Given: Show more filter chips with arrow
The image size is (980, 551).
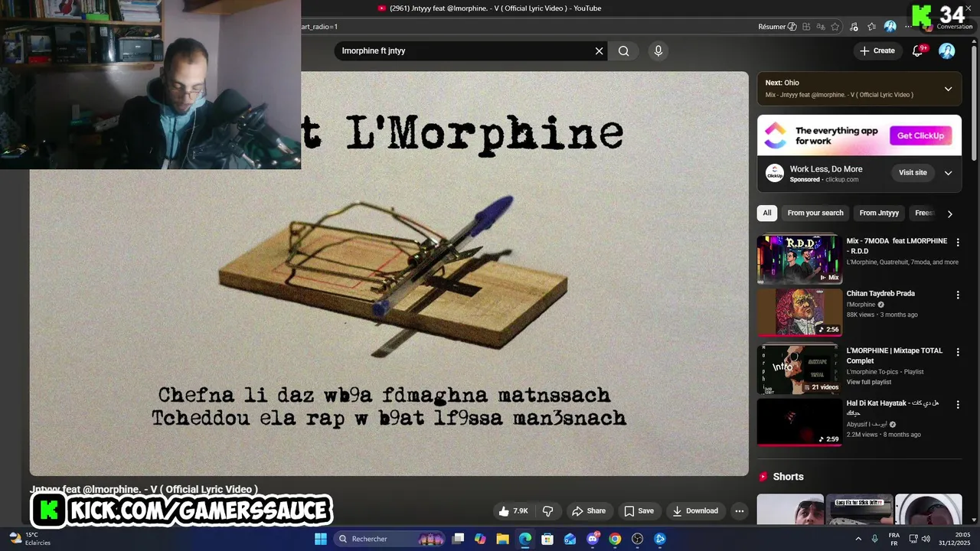Looking at the screenshot, I should click(x=949, y=214).
